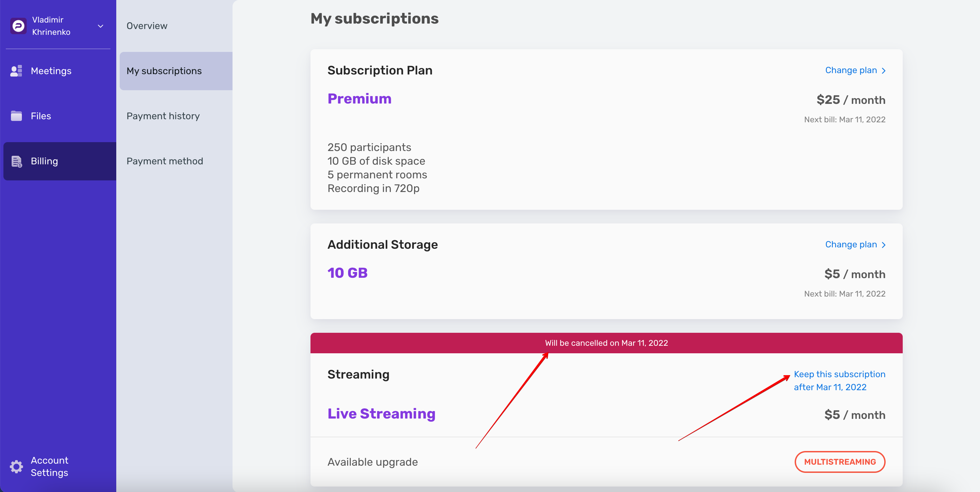The height and width of the screenshot is (492, 980).
Task: Change the Subscription Plan
Action: 851,70
